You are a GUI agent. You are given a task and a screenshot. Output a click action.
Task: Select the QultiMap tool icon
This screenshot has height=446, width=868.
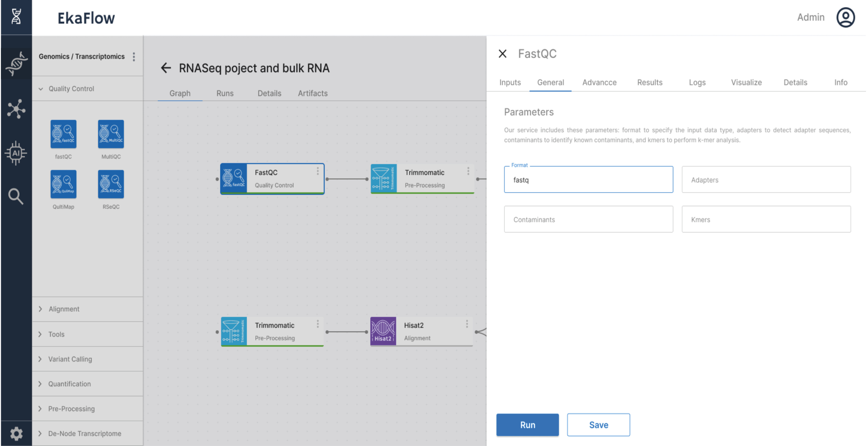(x=63, y=184)
